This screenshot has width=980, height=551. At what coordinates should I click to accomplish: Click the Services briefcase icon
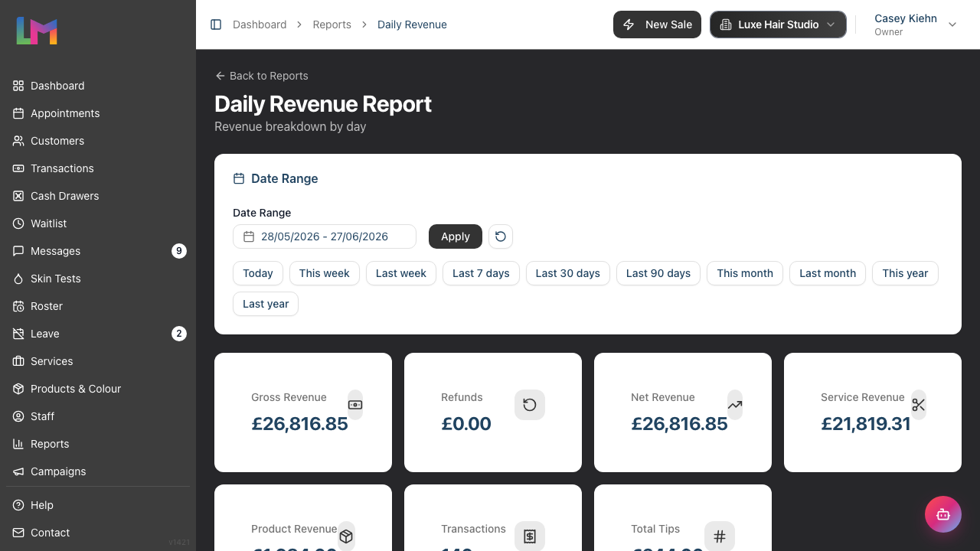coord(18,361)
